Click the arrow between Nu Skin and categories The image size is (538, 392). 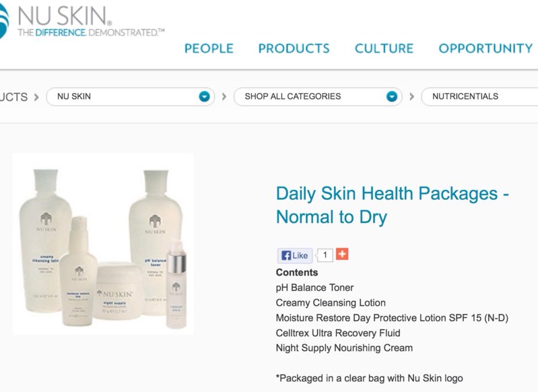(224, 97)
